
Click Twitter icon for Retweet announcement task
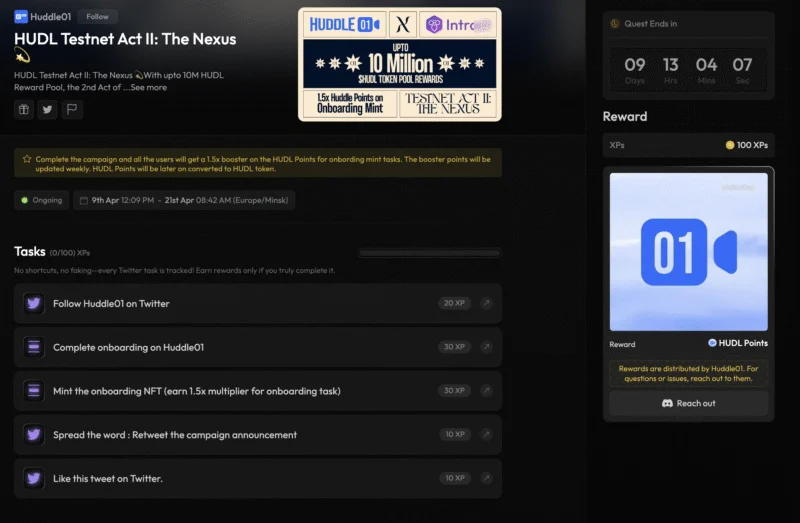[34, 435]
